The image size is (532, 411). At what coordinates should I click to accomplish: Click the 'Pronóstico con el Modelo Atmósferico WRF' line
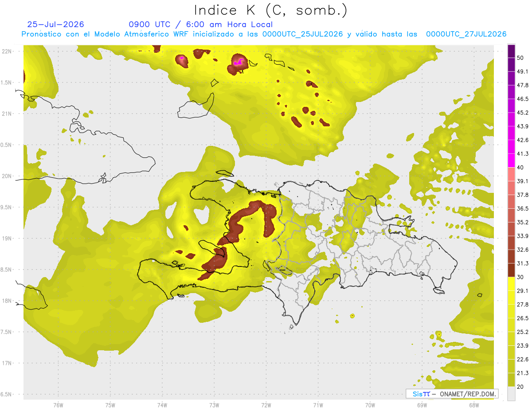click(264, 34)
